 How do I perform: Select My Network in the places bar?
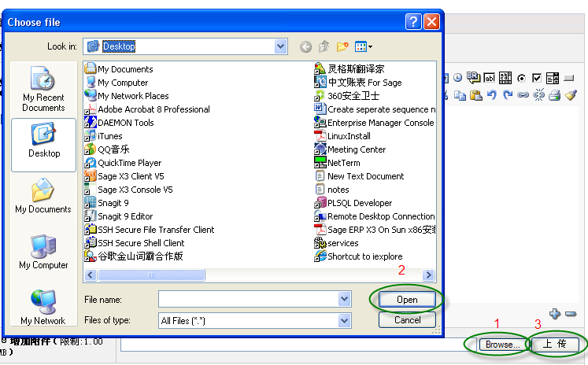coord(43,307)
